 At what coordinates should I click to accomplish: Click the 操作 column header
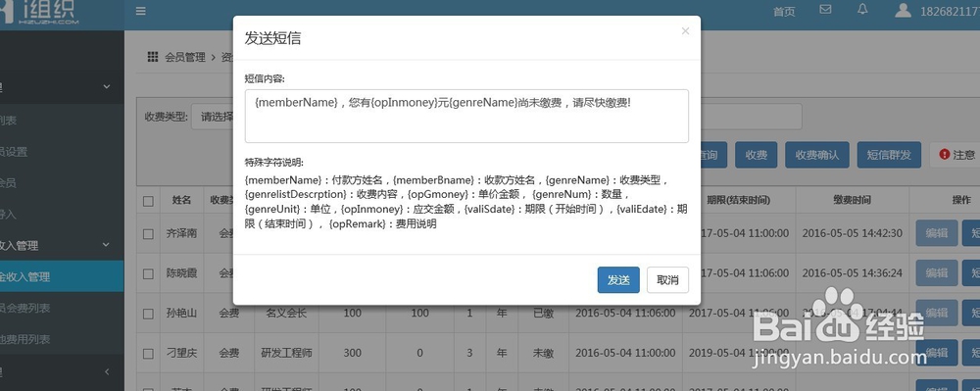(x=961, y=201)
